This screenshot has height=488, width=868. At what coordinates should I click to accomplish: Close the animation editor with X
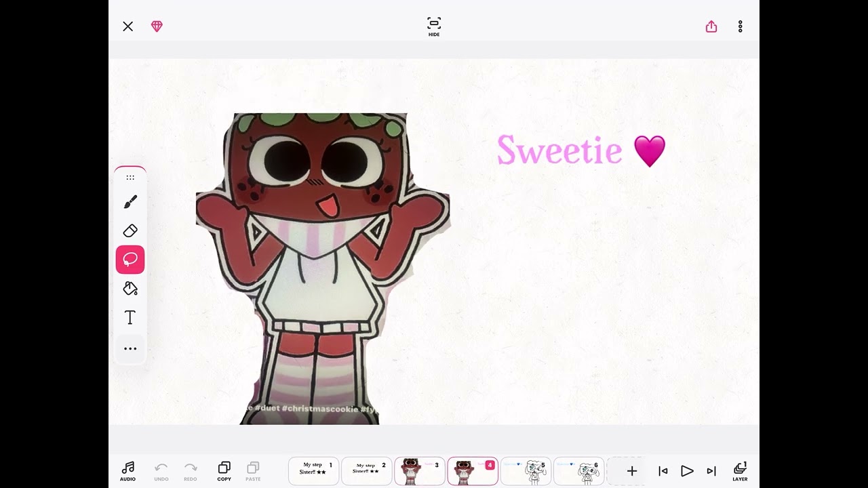[127, 26]
